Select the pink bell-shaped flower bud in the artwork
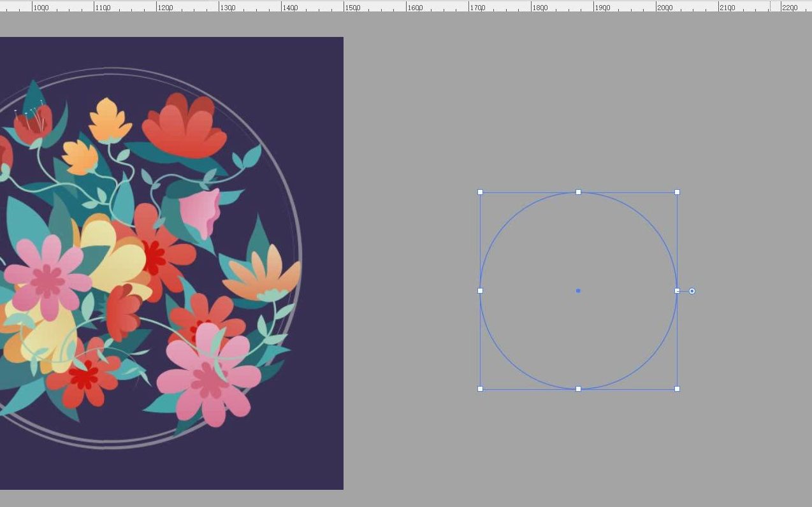Screen dimensions: 812x507 [x=199, y=213]
